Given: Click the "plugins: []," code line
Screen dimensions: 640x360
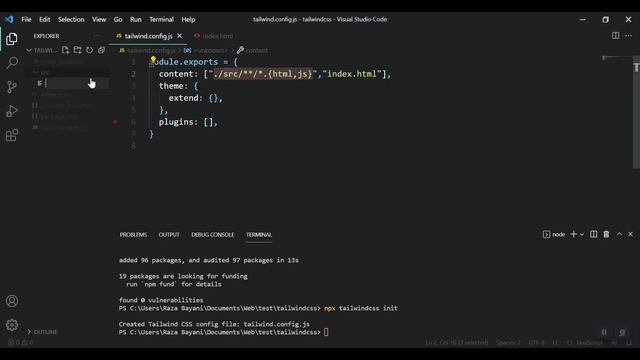Looking at the screenshot, I should 188,122.
